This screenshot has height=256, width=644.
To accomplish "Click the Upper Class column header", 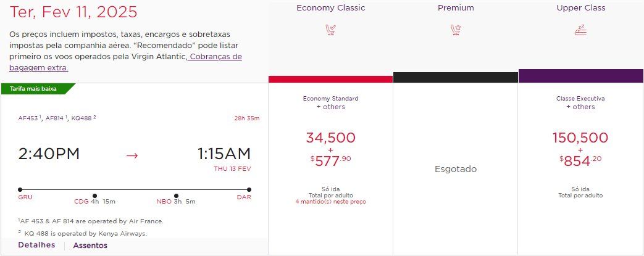I will (x=581, y=8).
